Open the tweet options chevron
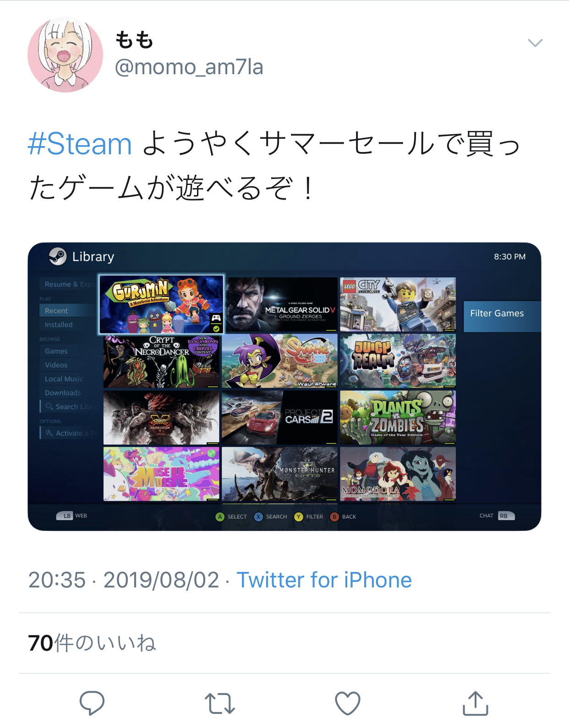The height and width of the screenshot is (728, 569). coord(535,43)
